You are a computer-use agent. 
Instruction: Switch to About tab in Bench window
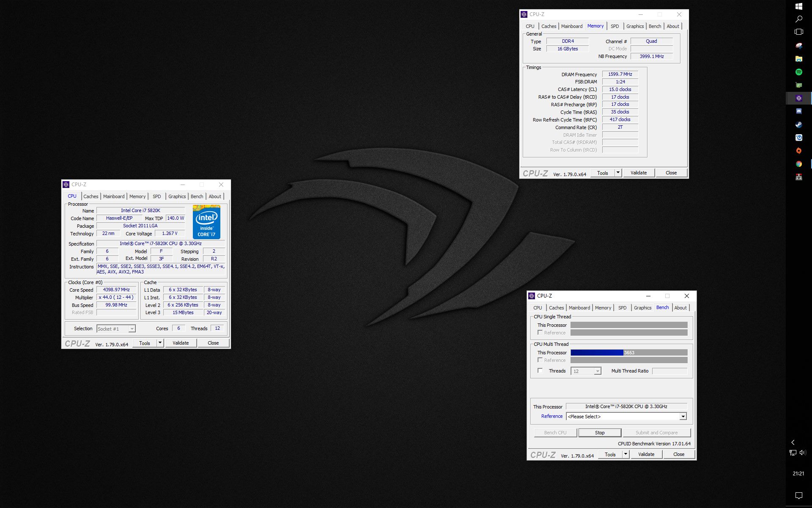coord(680,308)
